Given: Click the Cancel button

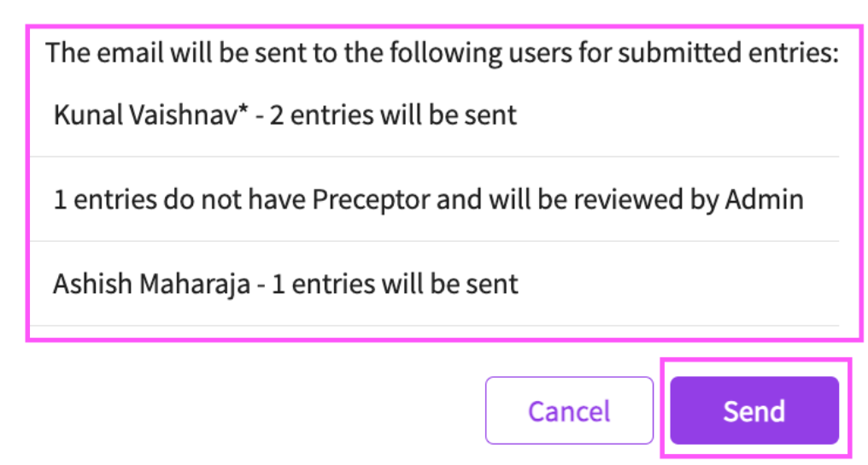Looking at the screenshot, I should (569, 410).
